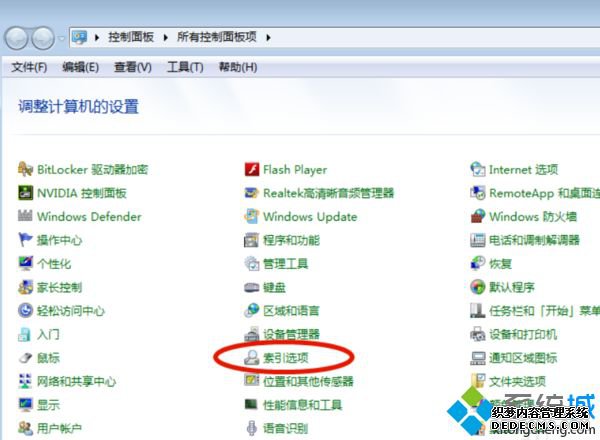Image resolution: width=600 pixels, height=440 pixels.
Task: Open the 恢复 recovery icon
Action: tap(478, 263)
